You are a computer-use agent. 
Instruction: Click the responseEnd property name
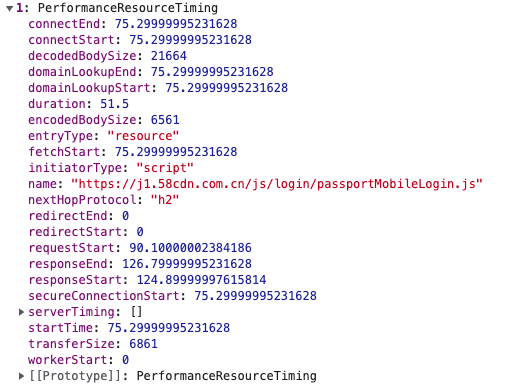[x=68, y=264]
